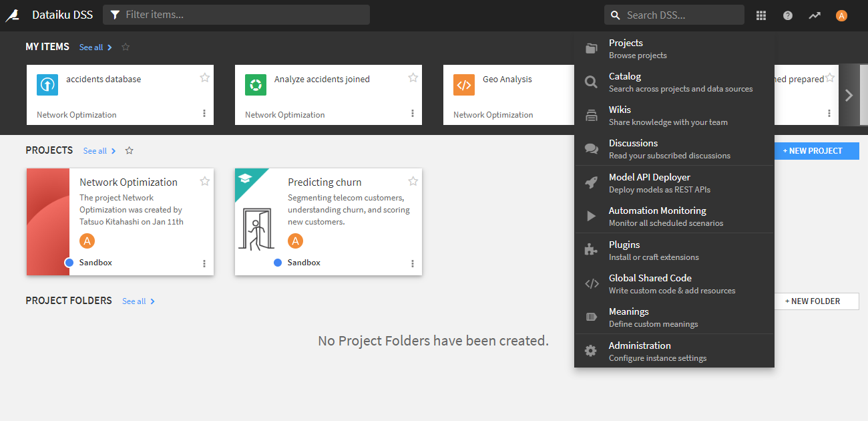This screenshot has height=421, width=868.
Task: Click the filter funnel icon
Action: [x=115, y=15]
